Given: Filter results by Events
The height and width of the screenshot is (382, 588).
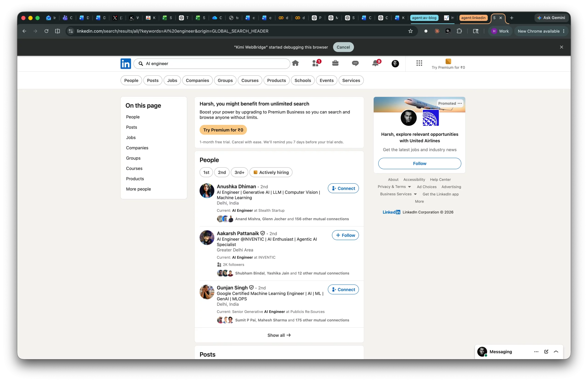Looking at the screenshot, I should pyautogui.click(x=326, y=80).
